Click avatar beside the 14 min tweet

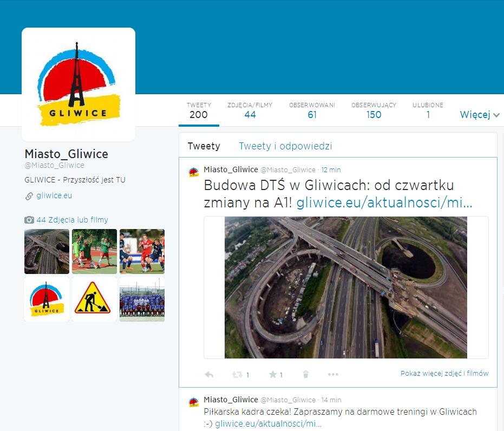tap(193, 402)
